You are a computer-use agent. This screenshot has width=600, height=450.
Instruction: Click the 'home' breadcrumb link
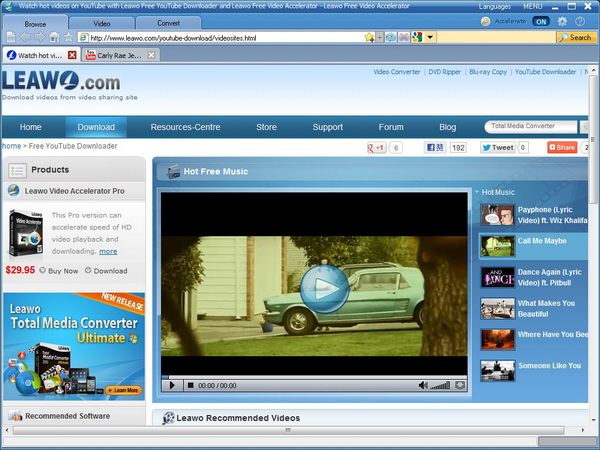pos(11,146)
